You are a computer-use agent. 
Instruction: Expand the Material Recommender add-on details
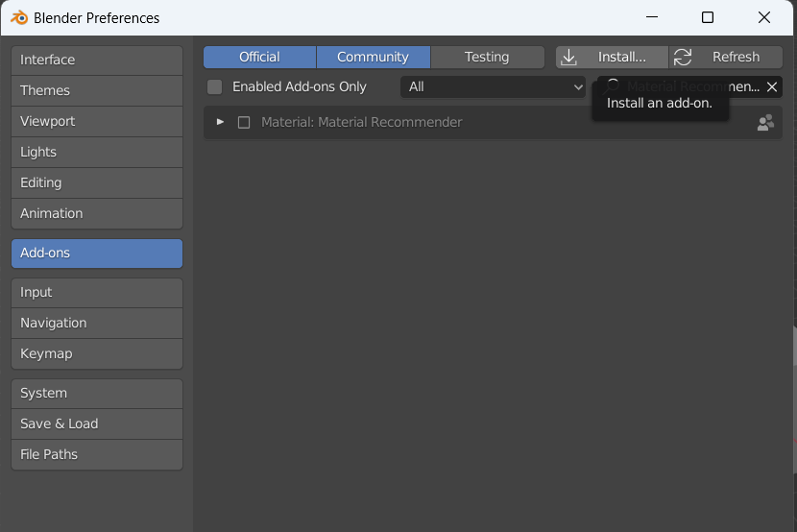point(220,122)
